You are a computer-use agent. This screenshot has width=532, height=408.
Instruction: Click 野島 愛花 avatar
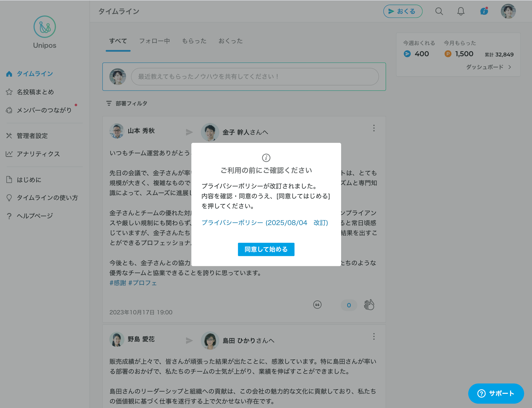tap(117, 339)
